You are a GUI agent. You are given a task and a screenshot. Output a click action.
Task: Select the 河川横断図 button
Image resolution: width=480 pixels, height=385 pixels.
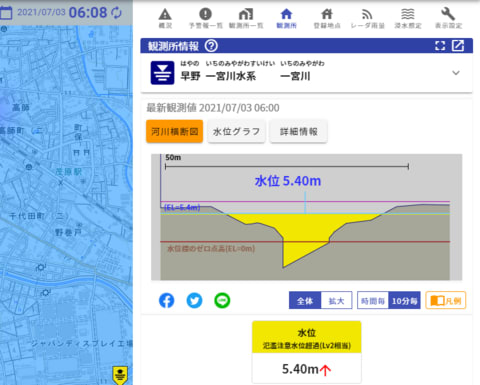(x=174, y=131)
